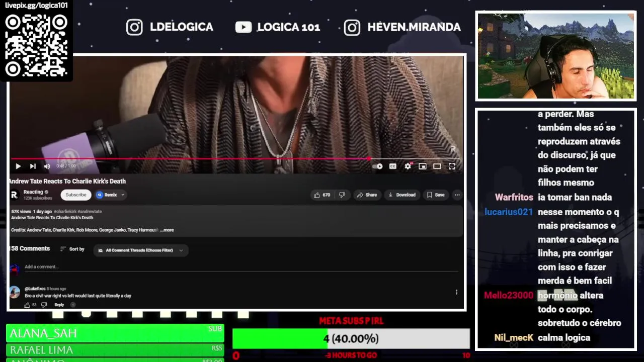Open the Reacting channel avatar
The height and width of the screenshot is (362, 644).
coord(14,195)
